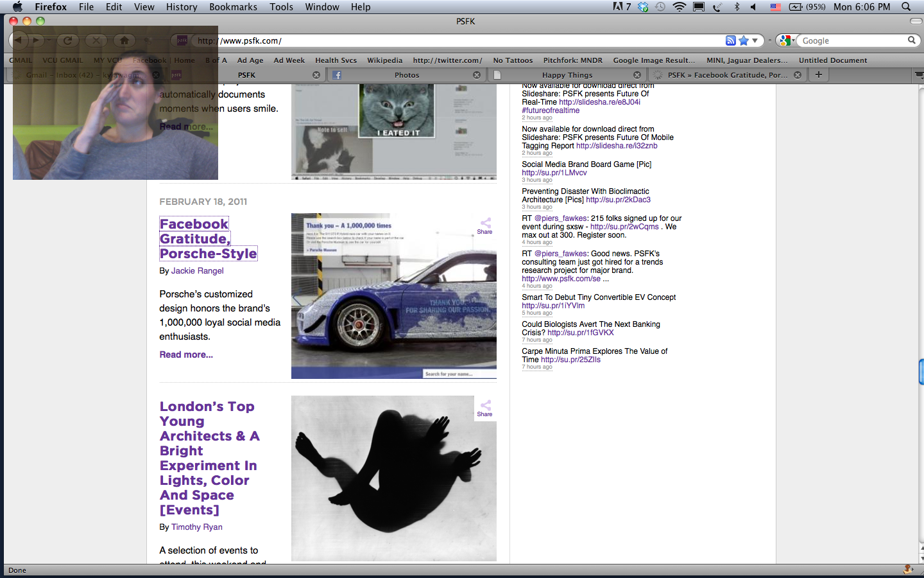Click the Share icon on the Porsche article
Image resolution: width=924 pixels, height=578 pixels.
pyautogui.click(x=485, y=225)
